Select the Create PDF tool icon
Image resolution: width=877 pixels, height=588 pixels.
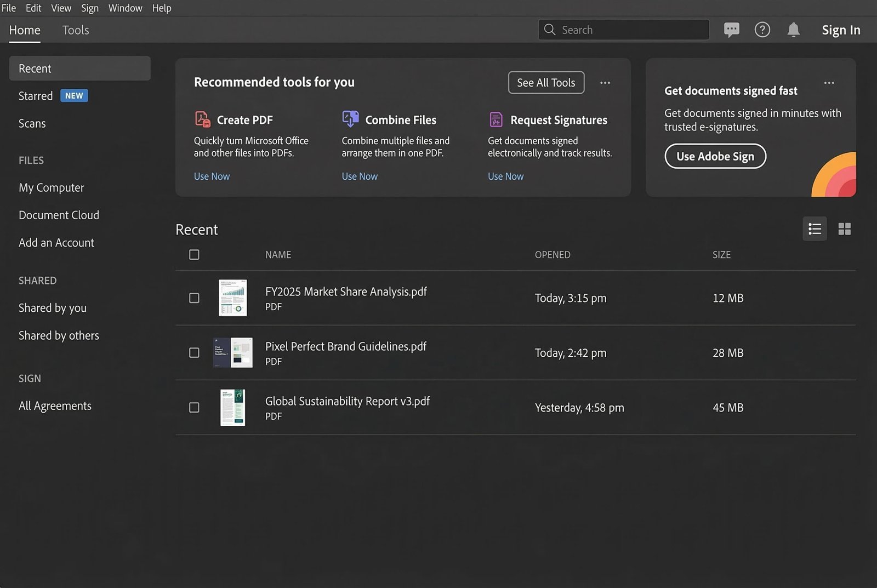pyautogui.click(x=202, y=119)
